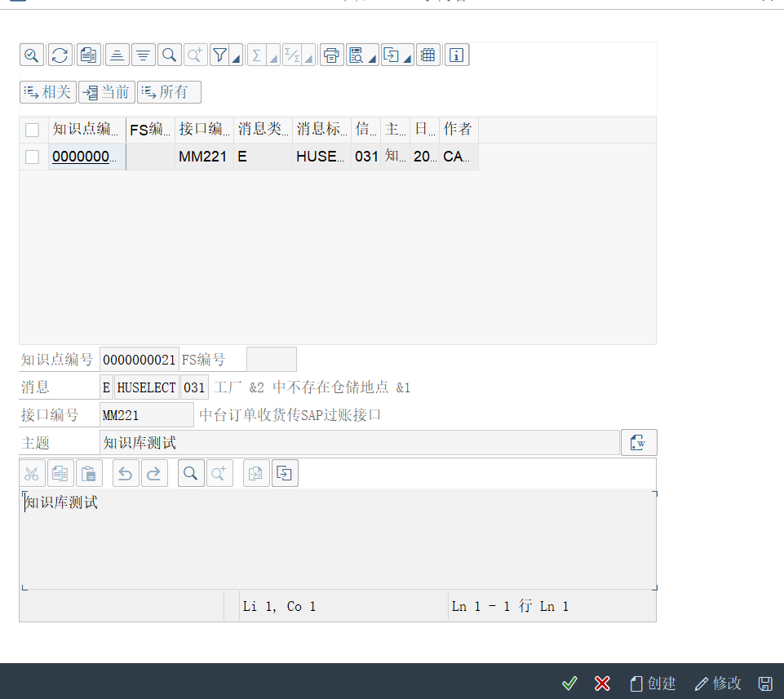The width and height of the screenshot is (784, 699).
Task: Open Find in the text editor toolbar
Action: pos(191,474)
